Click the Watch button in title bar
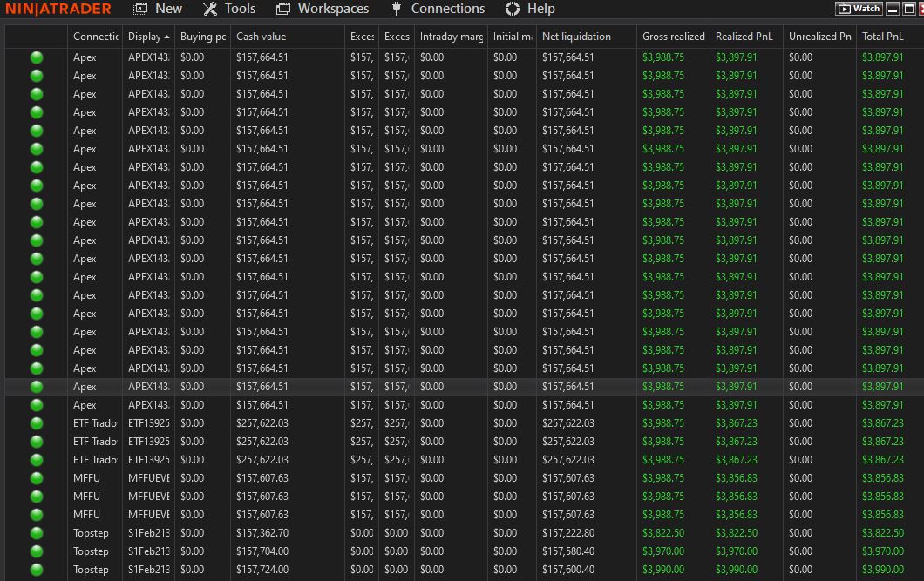 pyautogui.click(x=859, y=8)
